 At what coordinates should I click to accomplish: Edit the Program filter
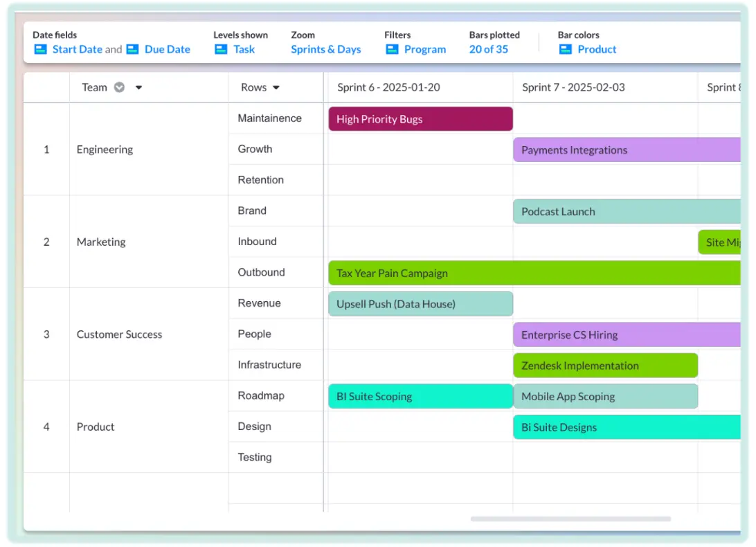pos(425,49)
